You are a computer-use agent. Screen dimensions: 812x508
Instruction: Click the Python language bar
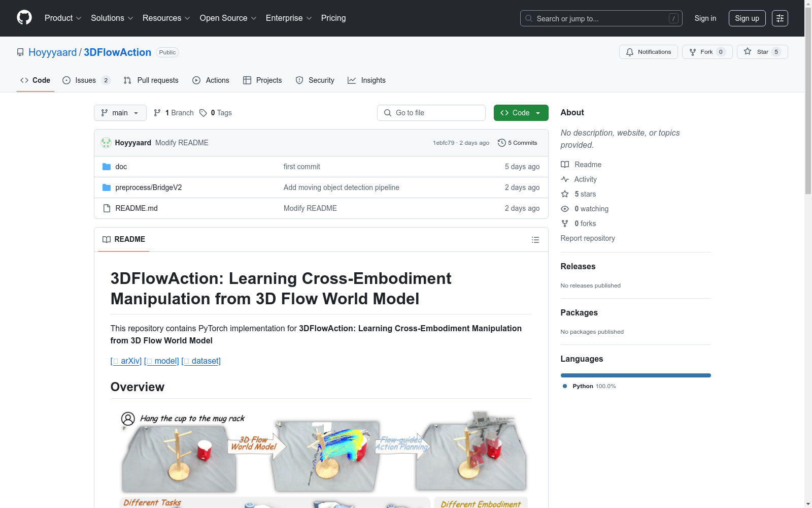pos(636,375)
